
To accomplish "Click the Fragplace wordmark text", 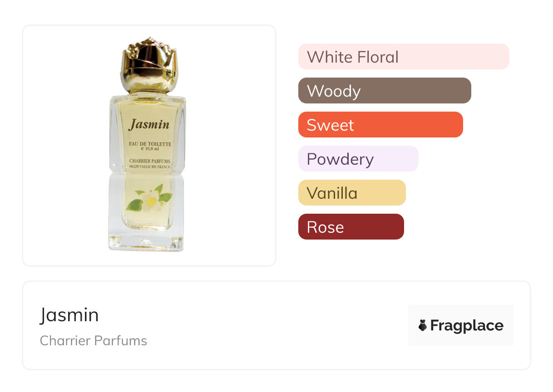I will [466, 325].
